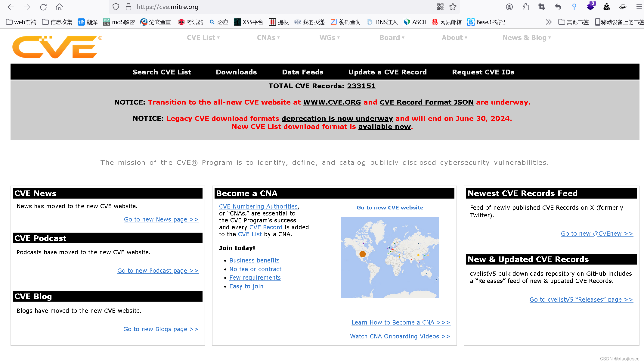
Task: Click the browser home icon
Action: coord(59,7)
